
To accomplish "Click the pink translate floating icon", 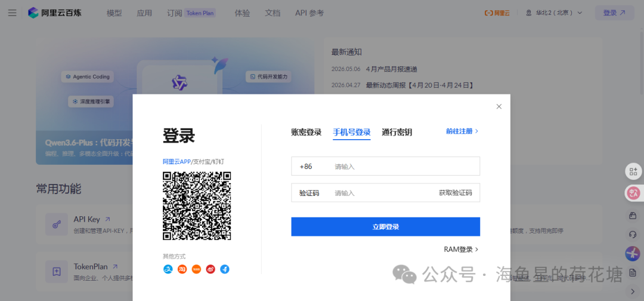I will [633, 193].
